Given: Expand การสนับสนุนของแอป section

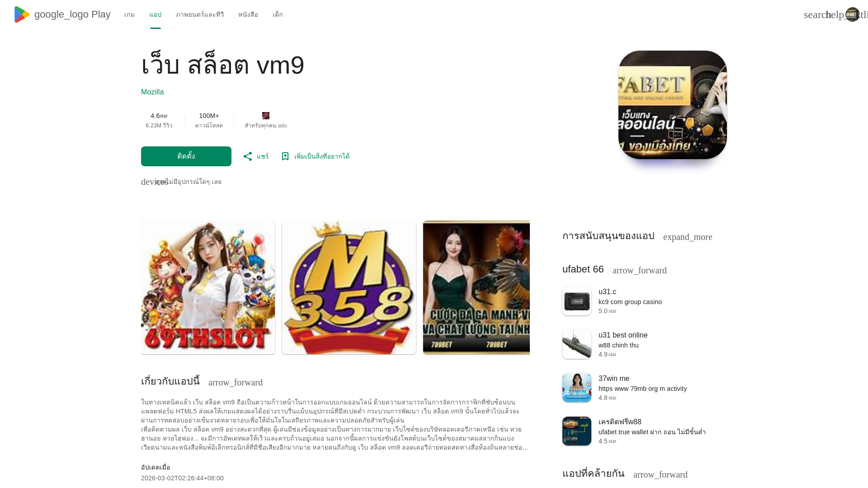Looking at the screenshot, I should click(688, 237).
